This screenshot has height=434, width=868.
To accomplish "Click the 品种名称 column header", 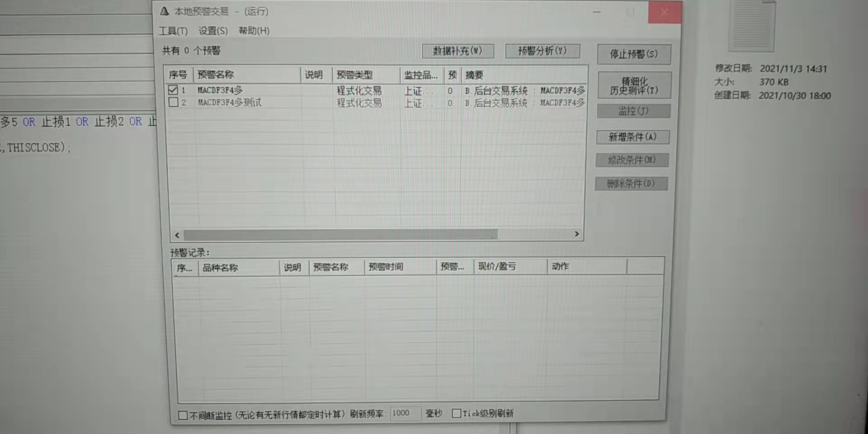I will click(239, 268).
